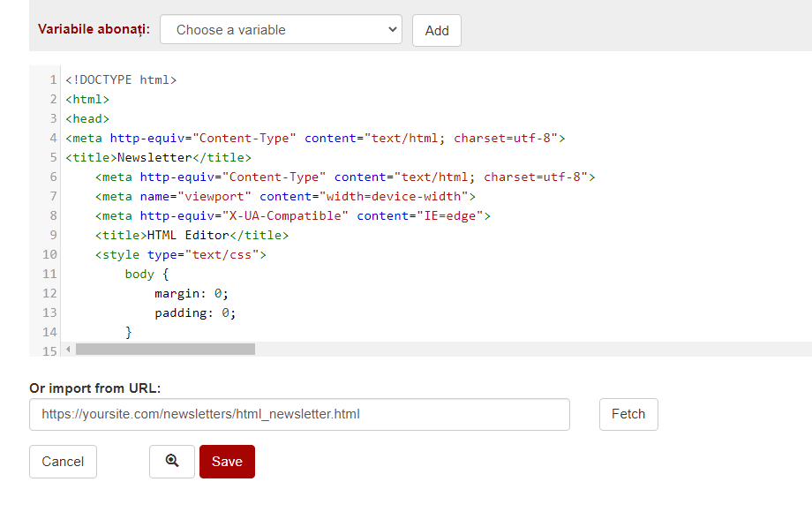The height and width of the screenshot is (512, 812).
Task: Place cursor on title Newsletter line
Action: click(x=158, y=157)
